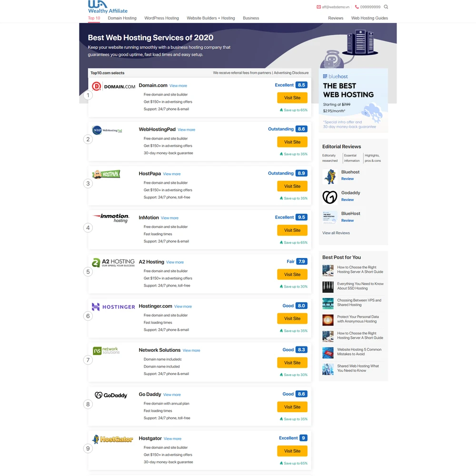Click the Wealthy Affiliate logo

[x=108, y=7]
